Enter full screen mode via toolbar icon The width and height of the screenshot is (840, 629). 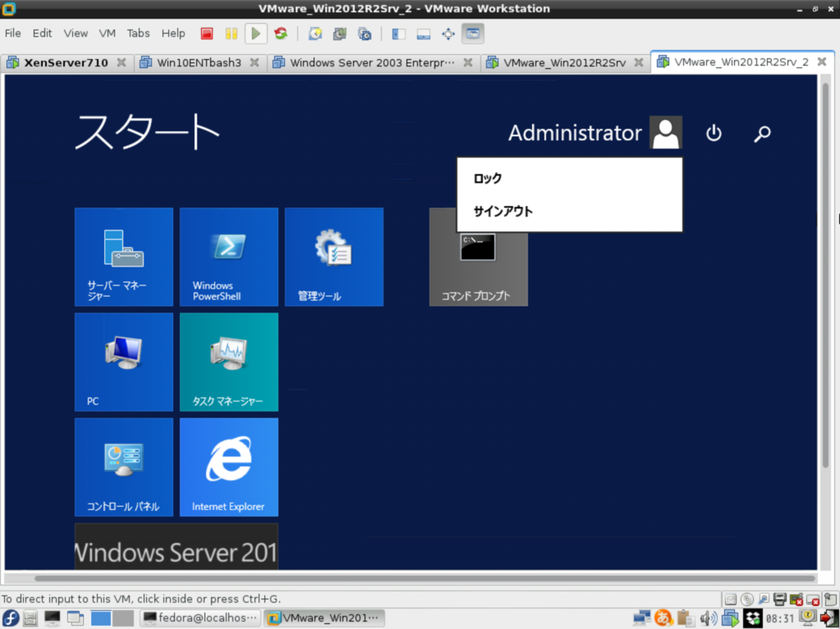click(448, 34)
